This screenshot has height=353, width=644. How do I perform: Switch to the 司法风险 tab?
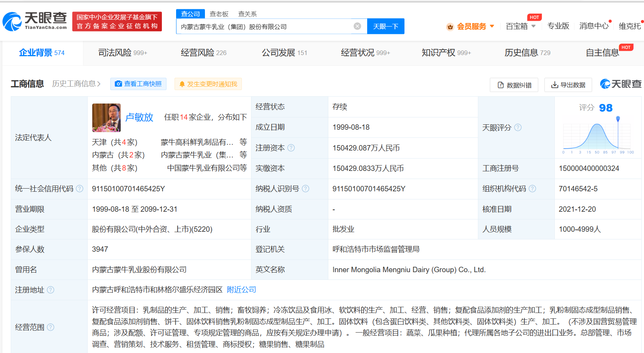tap(122, 53)
